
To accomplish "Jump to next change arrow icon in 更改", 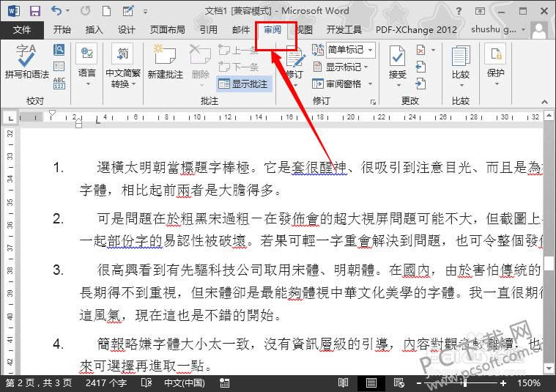I will (420, 84).
